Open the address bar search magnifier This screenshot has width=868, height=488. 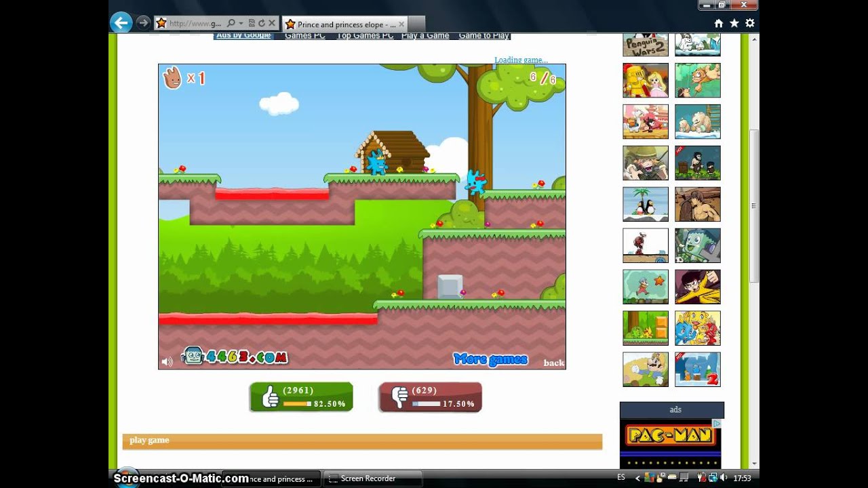(x=231, y=23)
